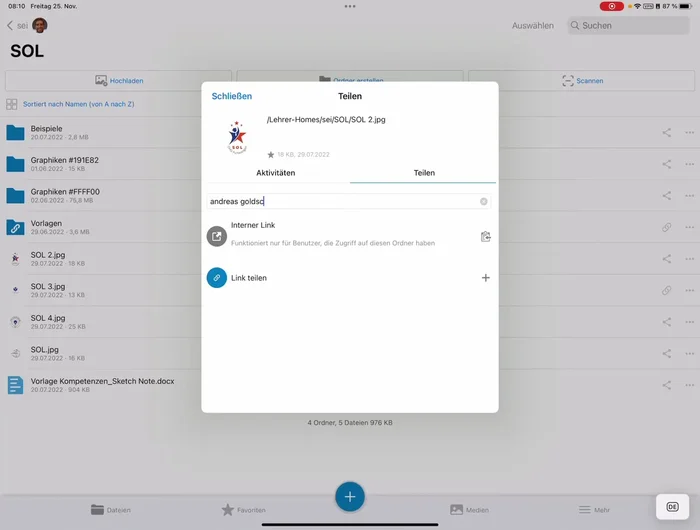Toggle grid view layout icon

(11, 104)
